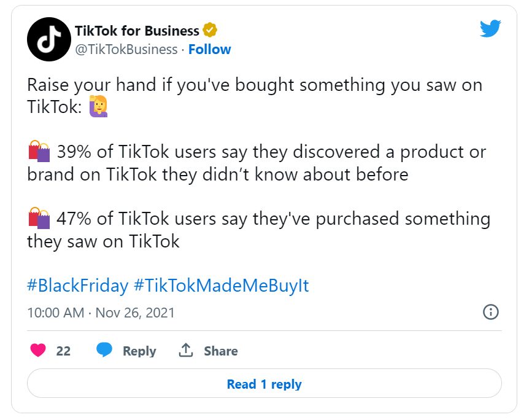
Task: Click the Share text label
Action: coord(221,351)
